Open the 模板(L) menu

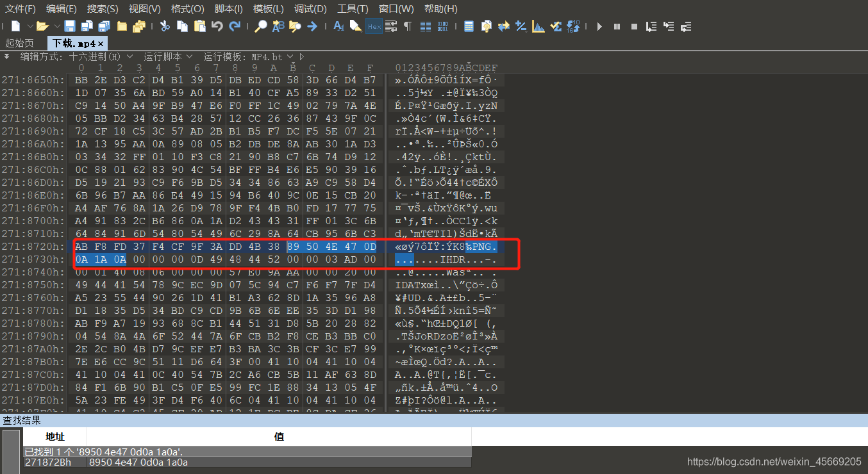coord(268,9)
